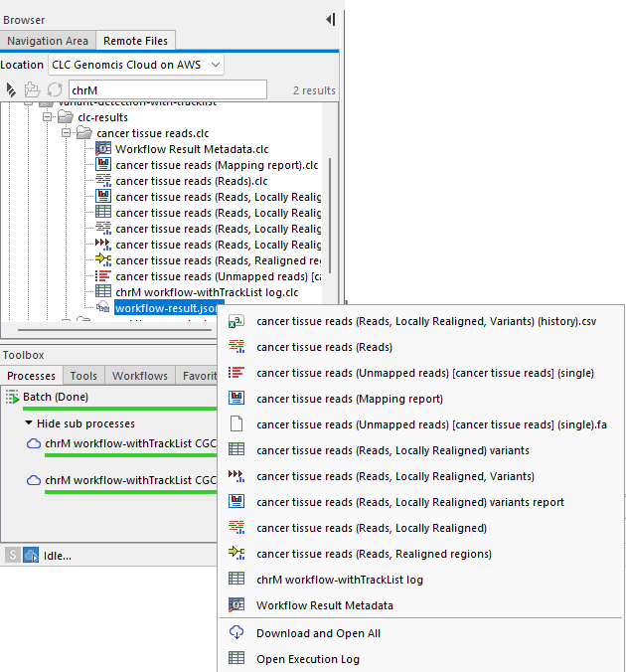Open Workflow Result Metadata menu entry
The image size is (626, 672).
(x=420, y=605)
